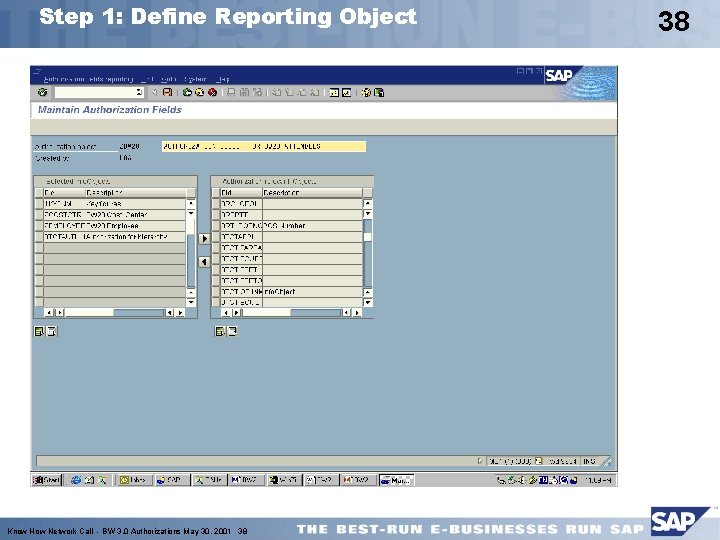The image size is (720, 540).
Task: Click the Save diskette icon in toolbar
Action: tap(168, 92)
